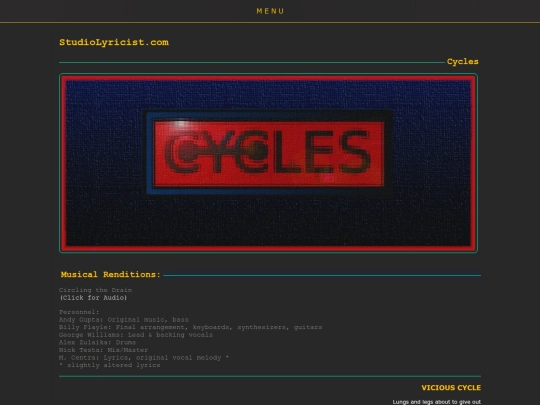540x405 pixels.
Task: Select the Alex Zulaika Drums line
Action: (x=97, y=342)
